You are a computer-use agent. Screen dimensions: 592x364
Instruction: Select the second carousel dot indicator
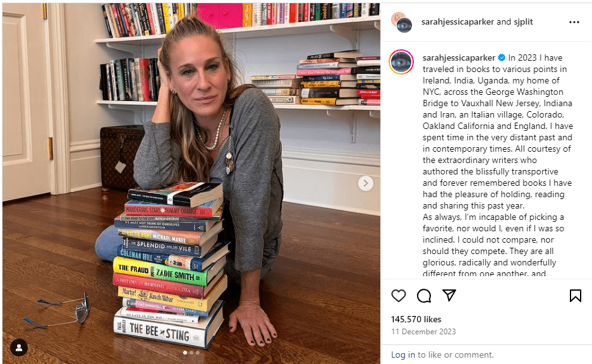pos(191,353)
